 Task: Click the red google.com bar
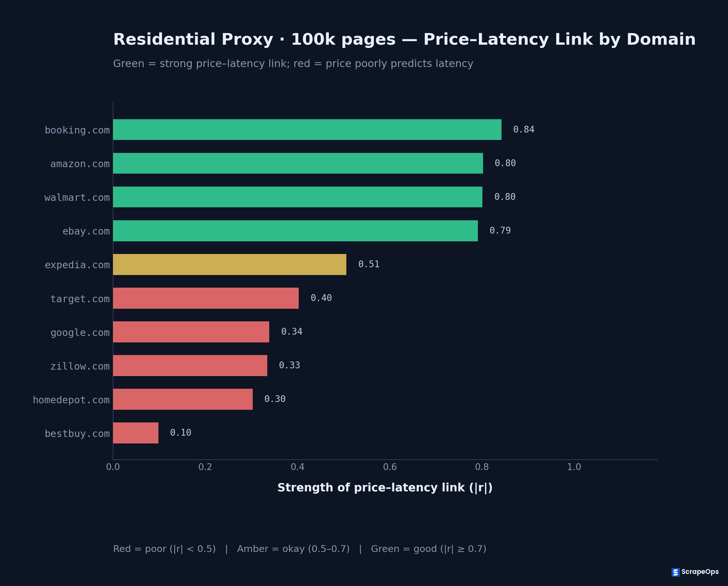coord(191,332)
